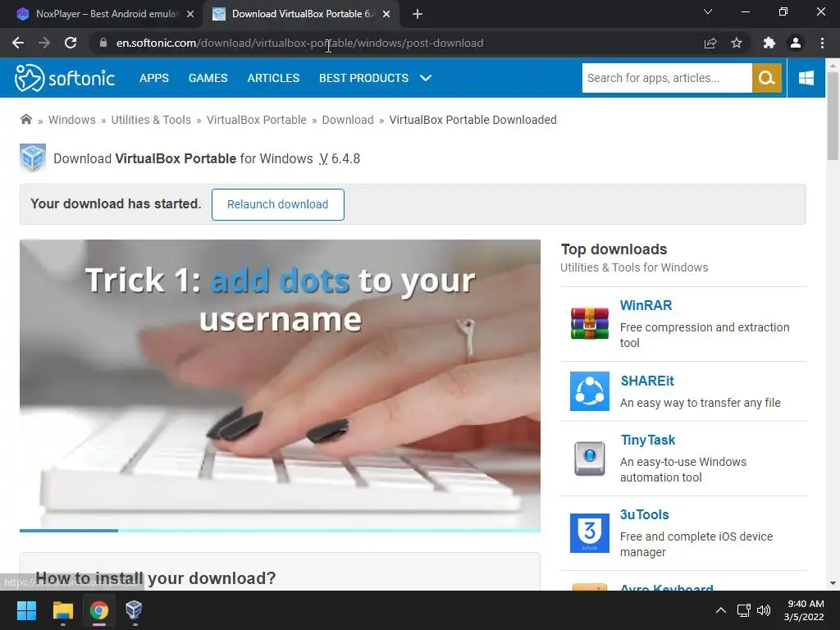Click the taskbar clock and date

coord(804,610)
